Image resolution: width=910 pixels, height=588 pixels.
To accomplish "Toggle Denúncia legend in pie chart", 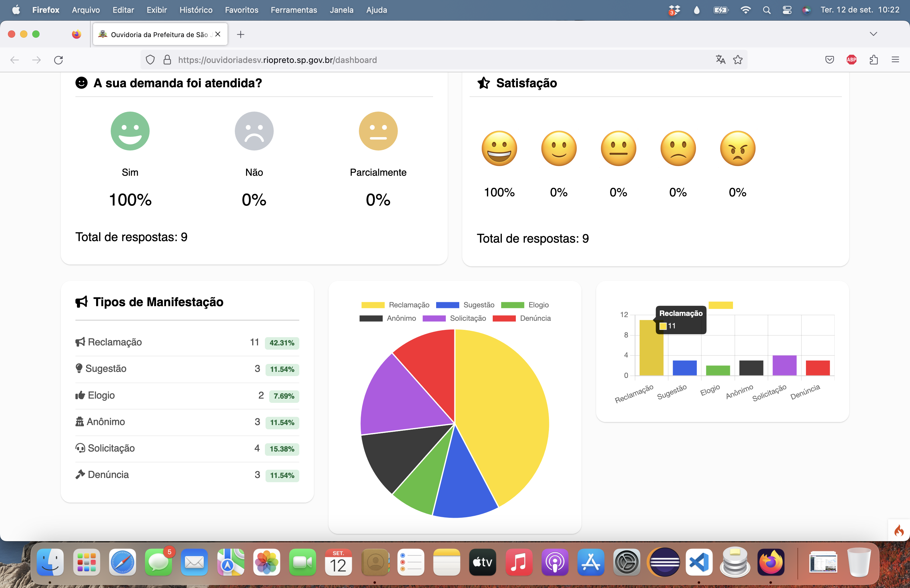I will point(522,318).
